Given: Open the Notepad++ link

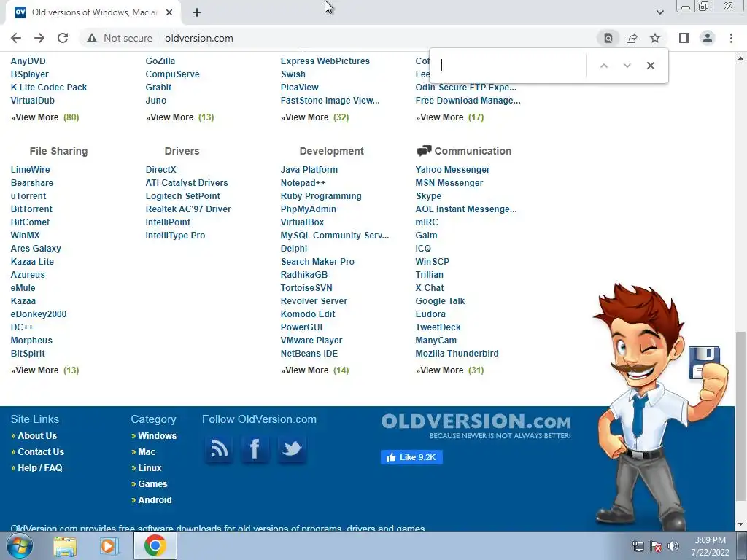Looking at the screenshot, I should click(303, 183).
